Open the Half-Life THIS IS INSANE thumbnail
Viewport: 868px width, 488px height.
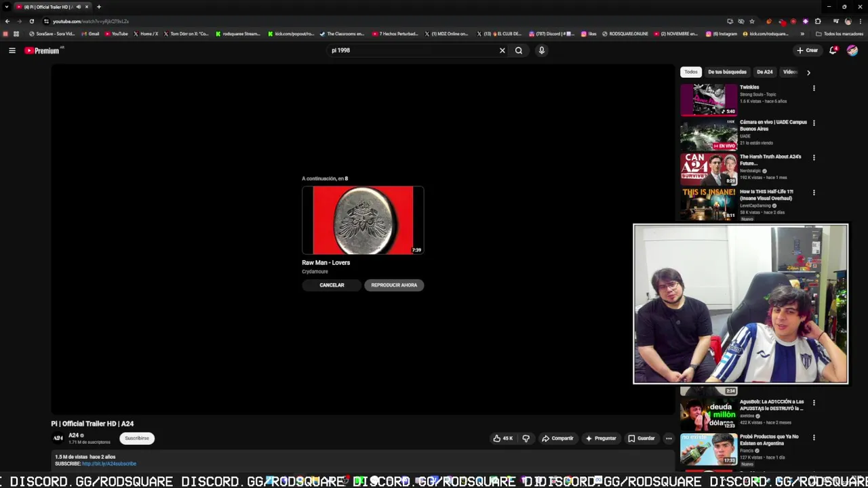click(709, 203)
